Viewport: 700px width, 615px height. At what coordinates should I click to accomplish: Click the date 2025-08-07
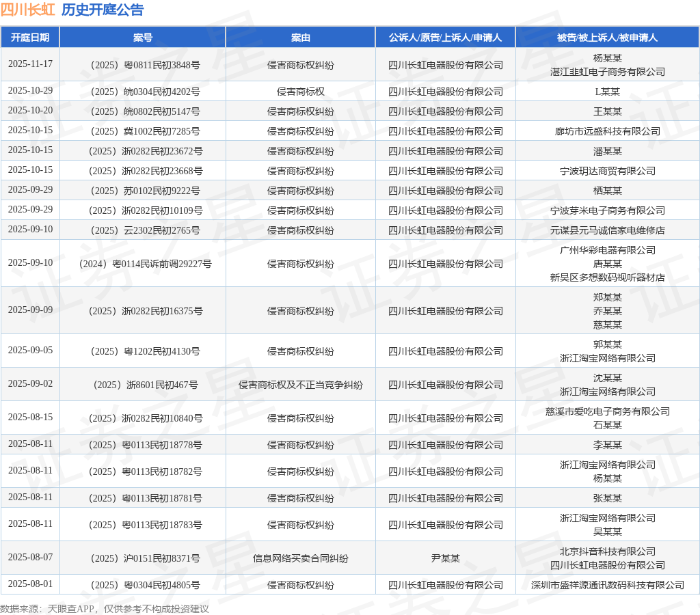tap(30, 557)
